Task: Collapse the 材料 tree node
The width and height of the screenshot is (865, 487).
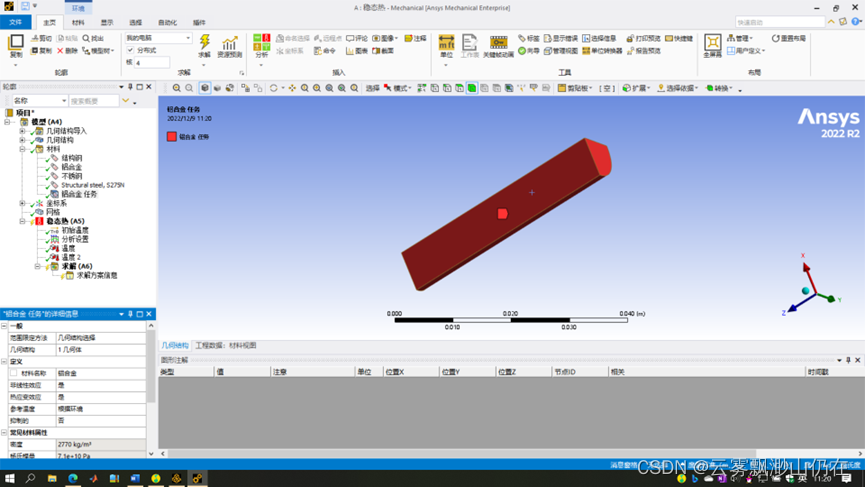Action: click(x=23, y=149)
